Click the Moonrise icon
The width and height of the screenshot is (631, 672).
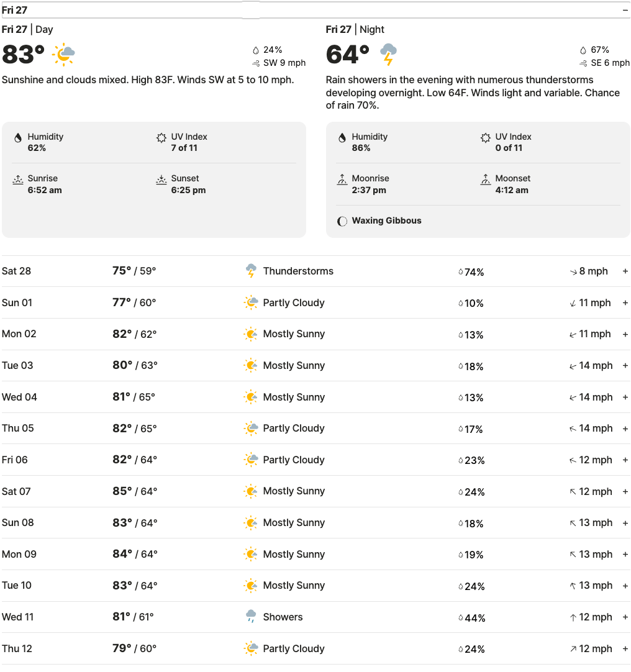click(x=342, y=179)
